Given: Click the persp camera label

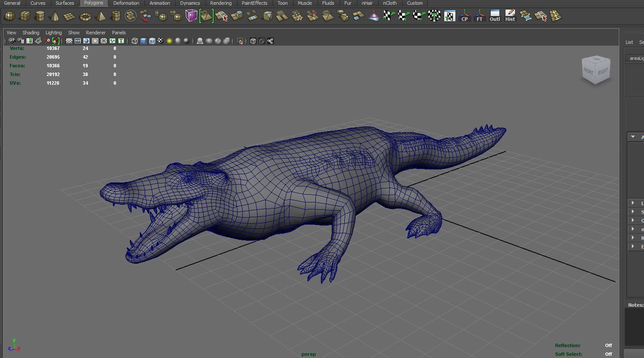Looking at the screenshot, I should click(x=309, y=354).
